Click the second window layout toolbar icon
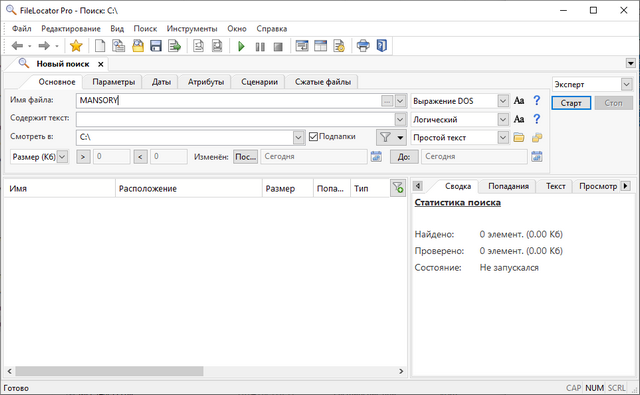This screenshot has width=640, height=395. point(320,46)
